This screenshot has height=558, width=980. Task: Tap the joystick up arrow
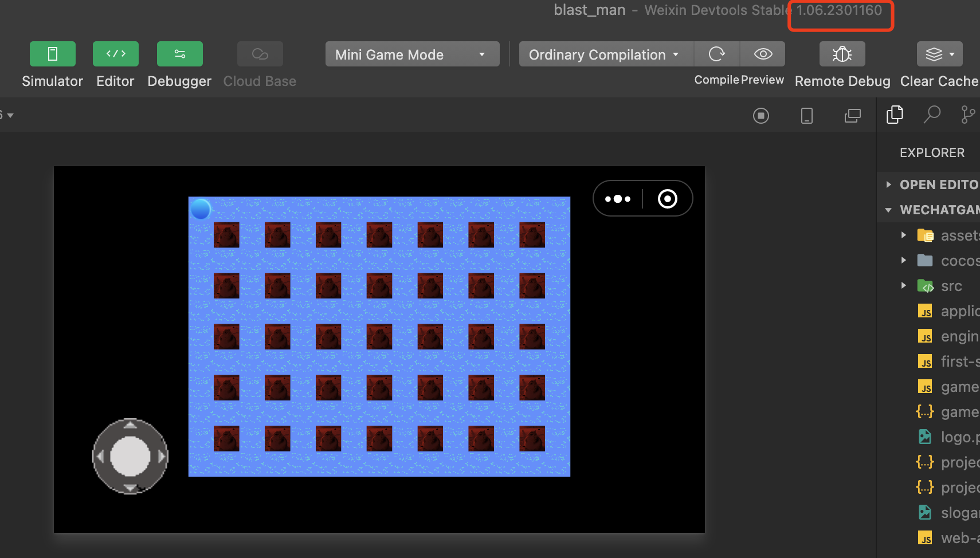(x=130, y=425)
